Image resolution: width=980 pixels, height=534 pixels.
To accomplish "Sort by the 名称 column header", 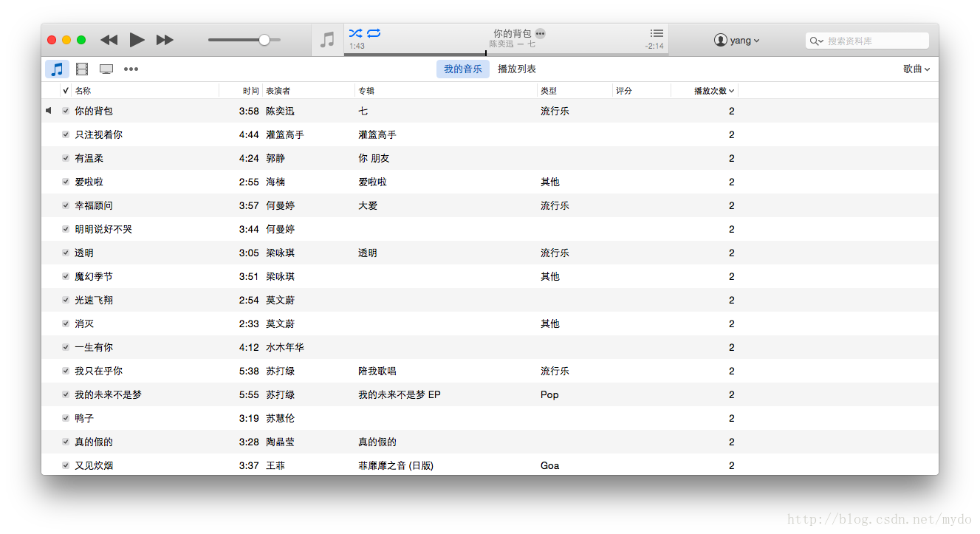I will click(x=83, y=91).
